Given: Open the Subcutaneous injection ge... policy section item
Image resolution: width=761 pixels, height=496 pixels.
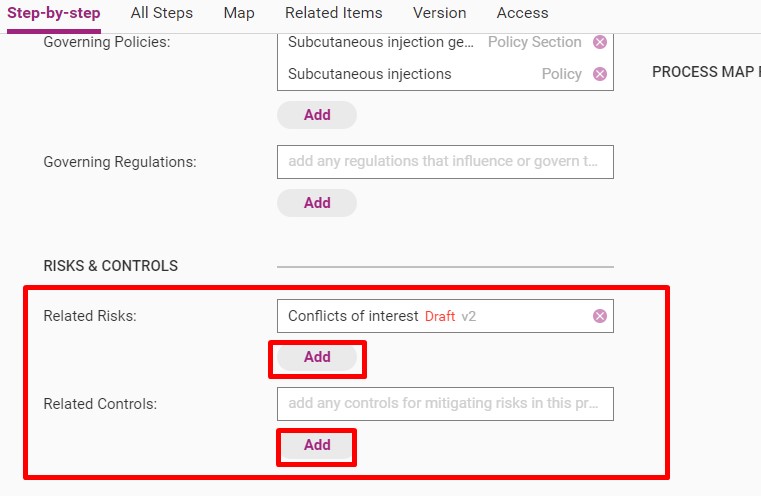Looking at the screenshot, I should [380, 42].
